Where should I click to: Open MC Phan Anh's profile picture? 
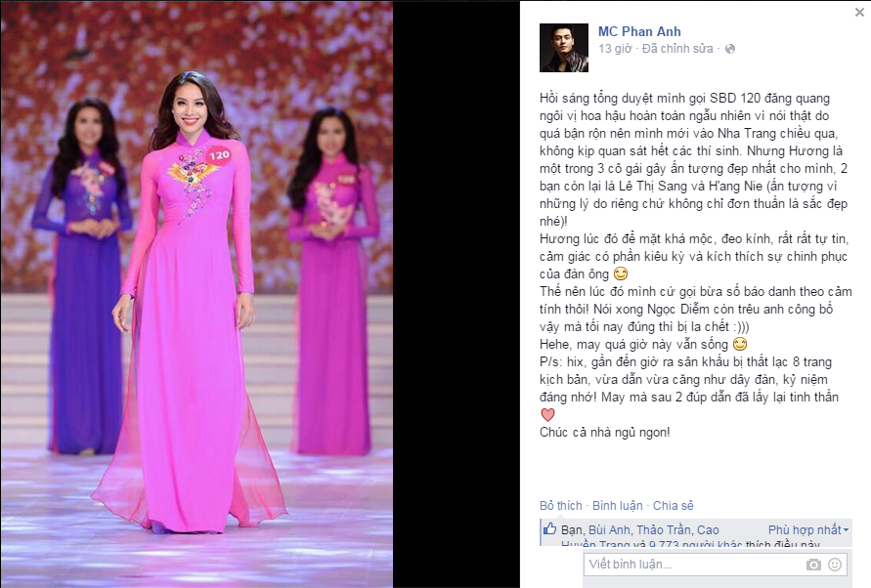pos(564,48)
